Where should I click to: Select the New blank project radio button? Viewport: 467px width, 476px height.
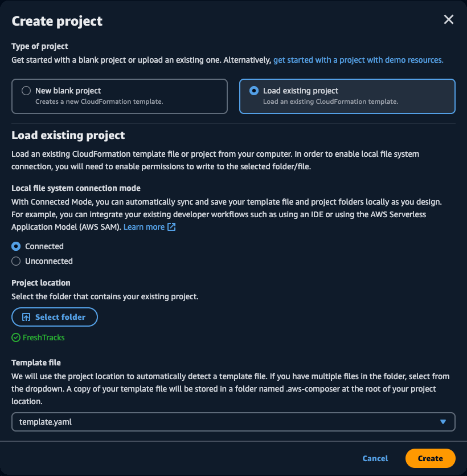26,91
